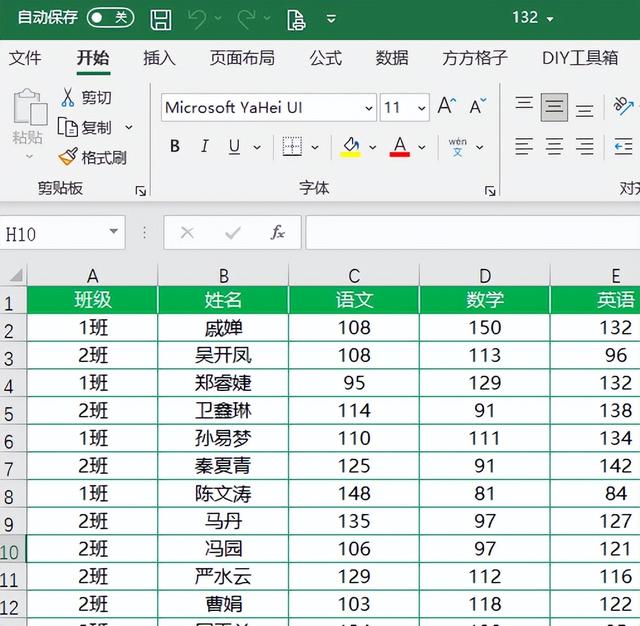Screen dimensions: 640x626
Task: Apply red font color
Action: click(400, 147)
